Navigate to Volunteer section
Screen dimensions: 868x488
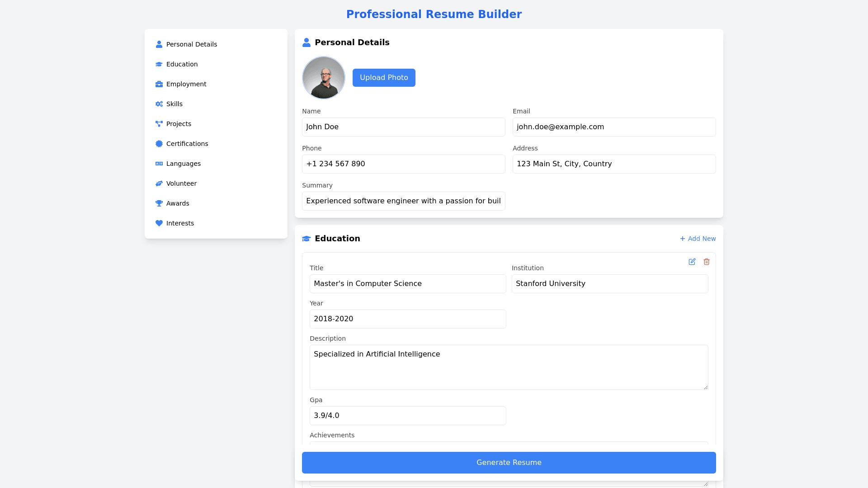coord(181,183)
